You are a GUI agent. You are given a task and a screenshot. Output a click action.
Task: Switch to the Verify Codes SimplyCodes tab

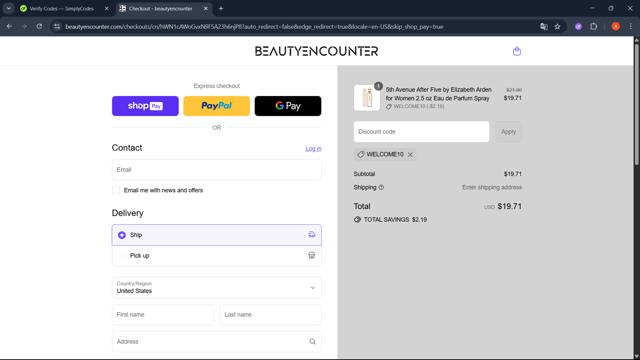click(x=61, y=9)
